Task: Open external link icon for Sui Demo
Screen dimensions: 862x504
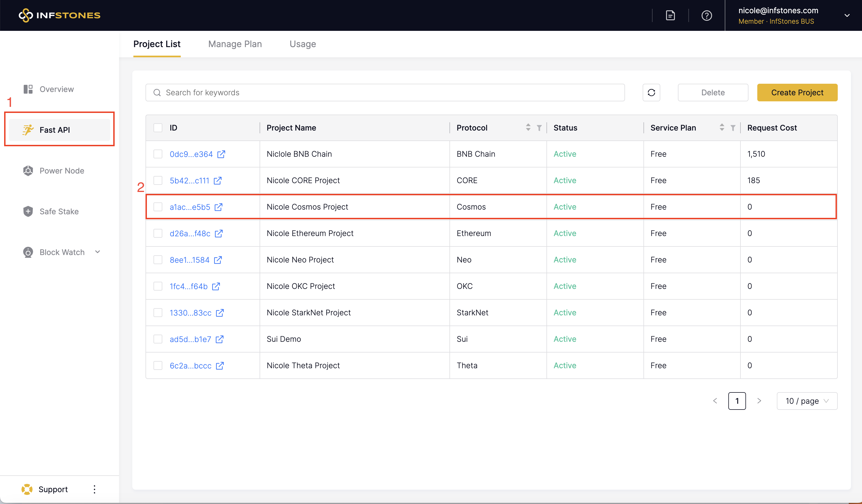Action: pyautogui.click(x=220, y=339)
